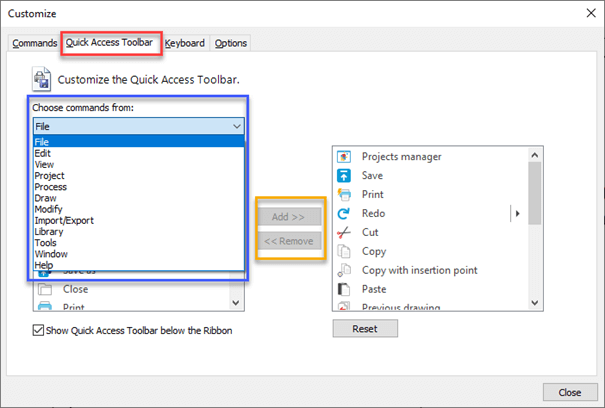Click the Print printer icon in right list
Screen dimensions: 605x408
343,195
